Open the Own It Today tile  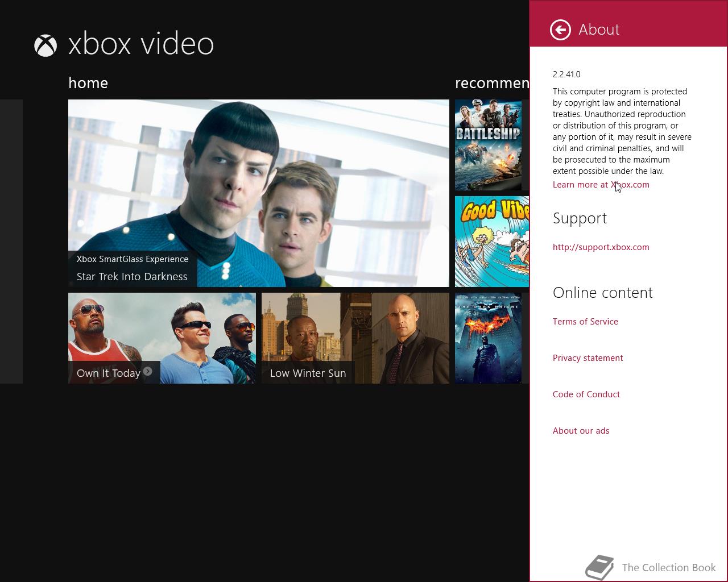tap(162, 338)
